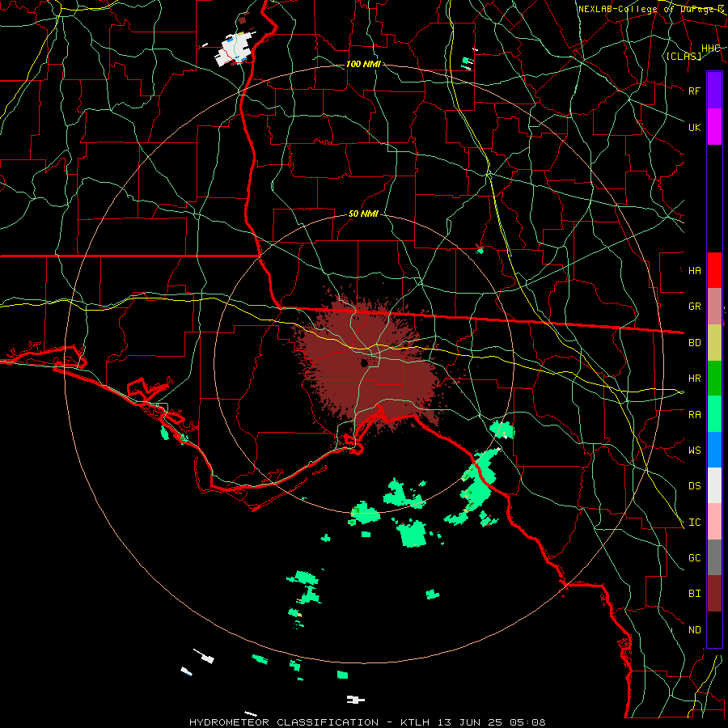728x728 pixels.
Task: Click the IC light pink legend swatch
Action: tap(714, 522)
